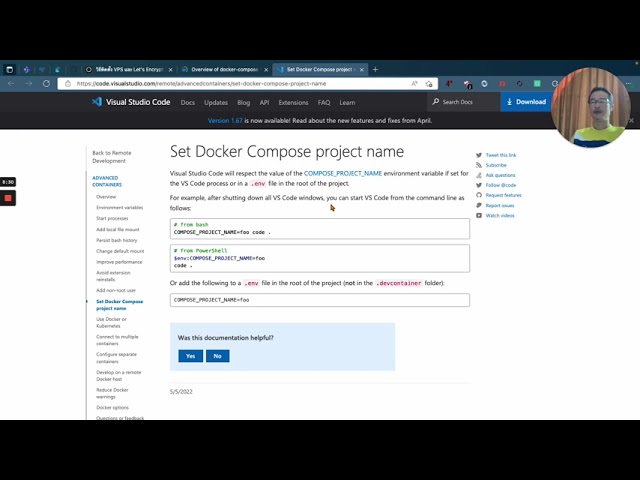
Task: Click the Report issues link
Action: pos(500,205)
